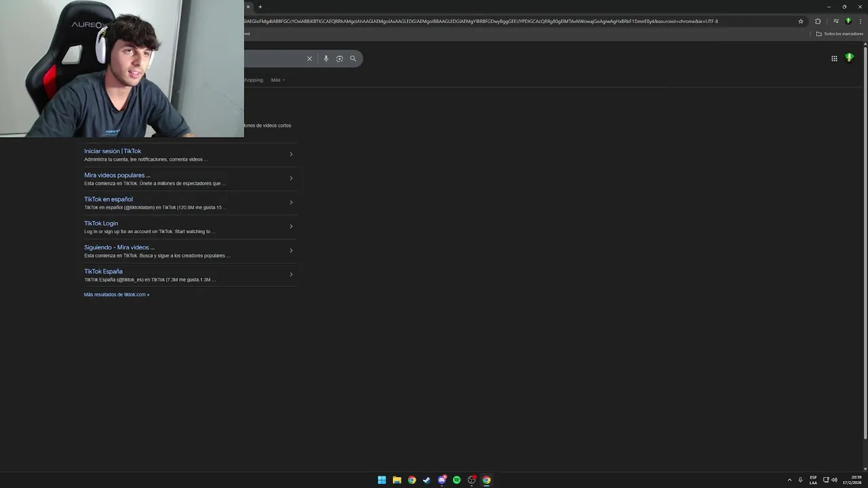
Task: Open the volume tray icon
Action: click(x=834, y=480)
